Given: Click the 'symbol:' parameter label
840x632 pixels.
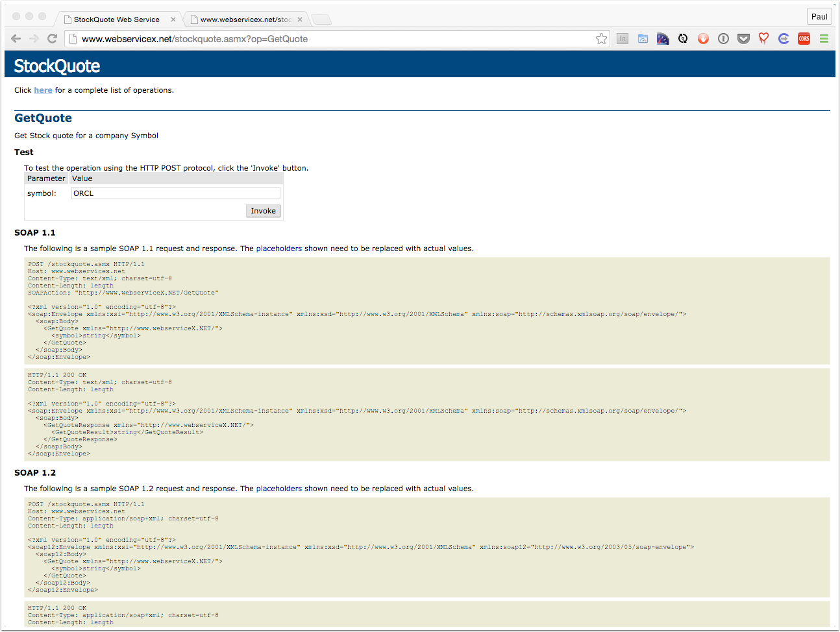Looking at the screenshot, I should tap(42, 193).
